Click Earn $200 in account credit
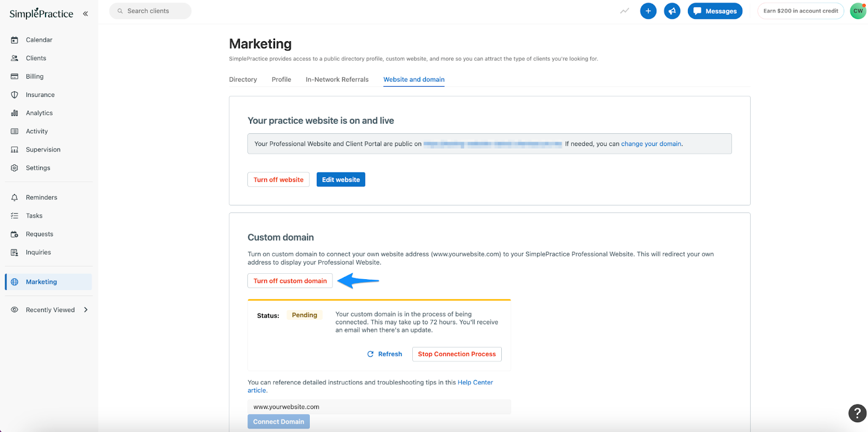The image size is (868, 432). [801, 11]
